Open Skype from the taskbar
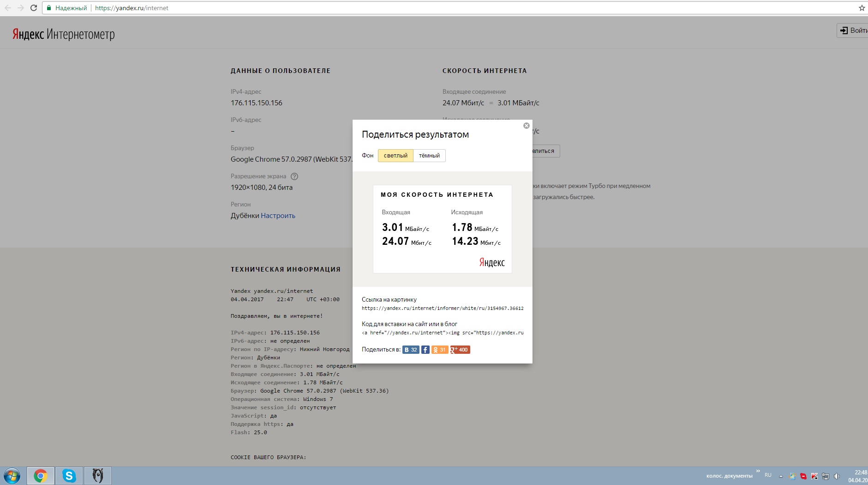The image size is (868, 485). [x=69, y=476]
